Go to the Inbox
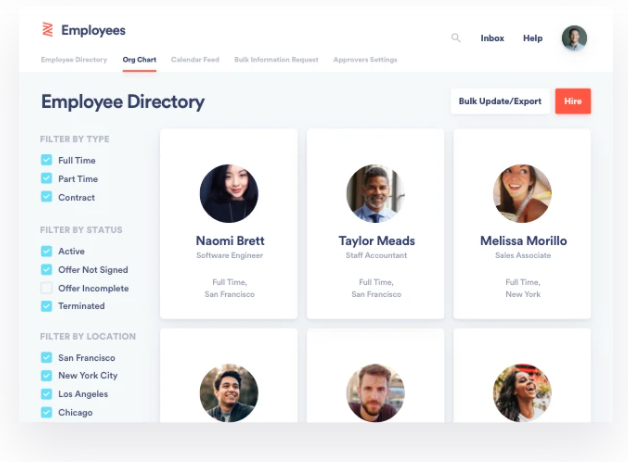This screenshot has height=462, width=628. (x=492, y=38)
